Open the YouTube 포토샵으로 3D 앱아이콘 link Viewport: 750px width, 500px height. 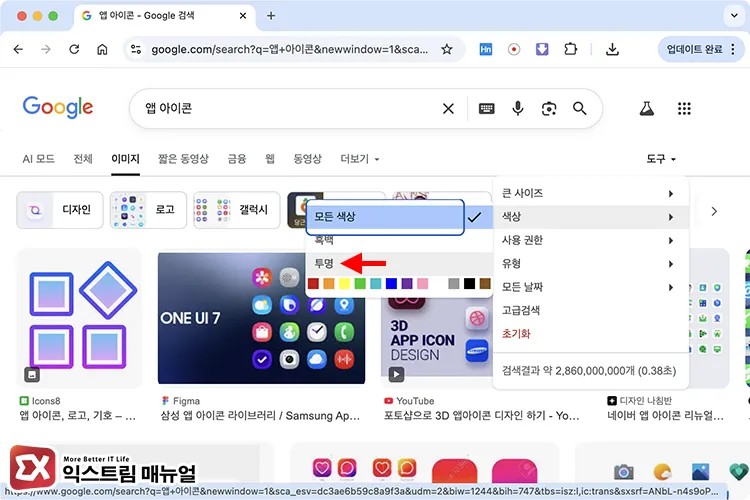(x=482, y=415)
